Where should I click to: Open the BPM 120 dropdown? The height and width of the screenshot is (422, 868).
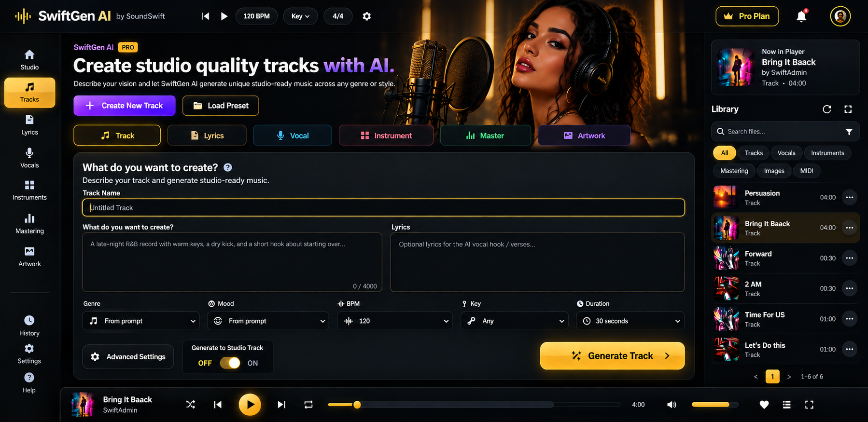395,321
